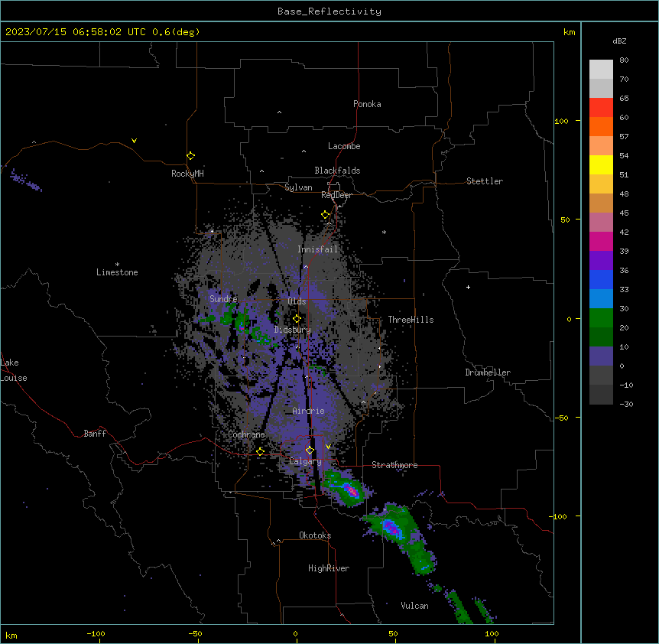Image resolution: width=659 pixels, height=644 pixels.
Task: Click the Base_Reflectivity title
Action: 329,11
